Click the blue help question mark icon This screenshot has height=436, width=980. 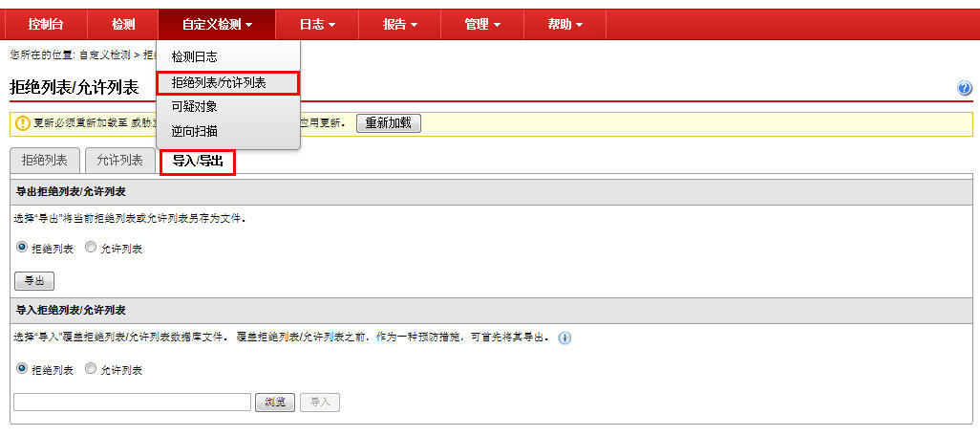[x=964, y=88]
